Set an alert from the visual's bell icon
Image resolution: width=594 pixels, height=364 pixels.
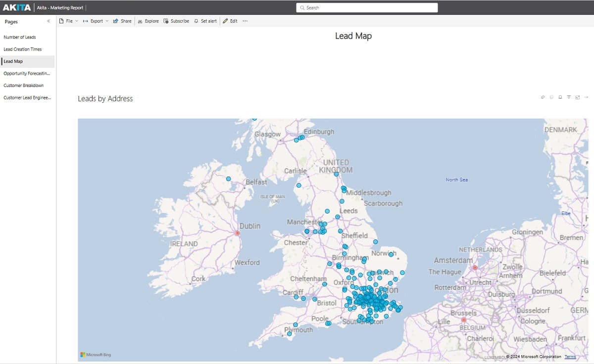coord(560,97)
